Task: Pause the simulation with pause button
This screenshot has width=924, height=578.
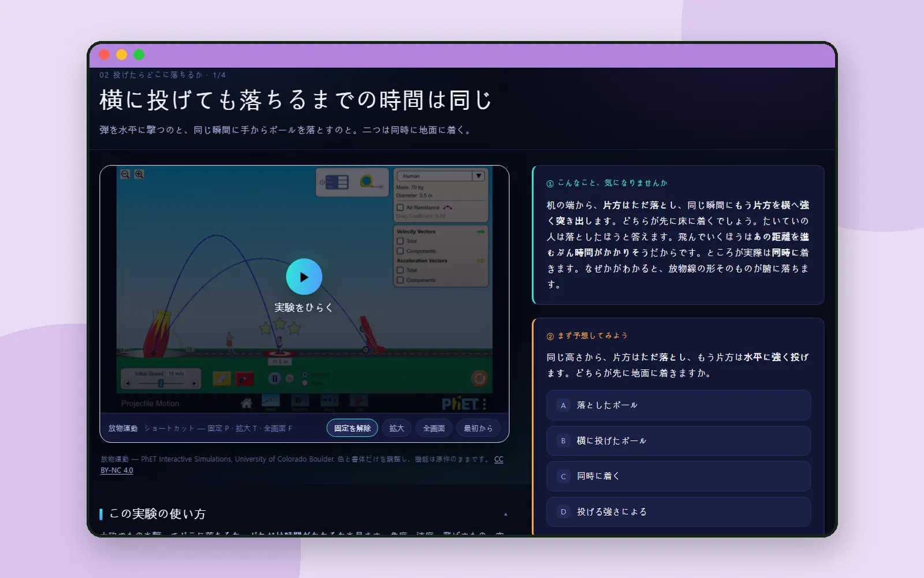Action: 275,379
